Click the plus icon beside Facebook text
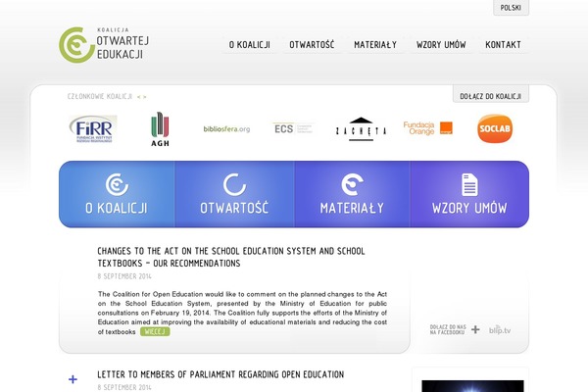588x392 pixels. click(475, 329)
